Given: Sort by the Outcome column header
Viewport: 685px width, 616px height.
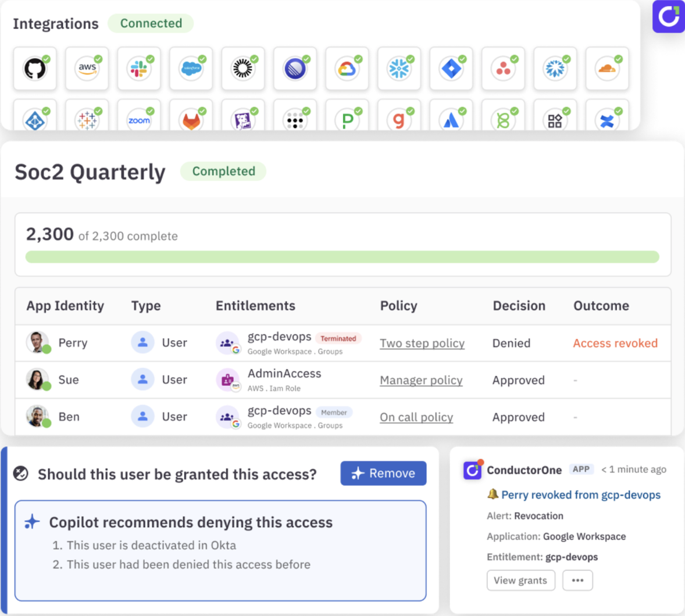Looking at the screenshot, I should pyautogui.click(x=601, y=306).
